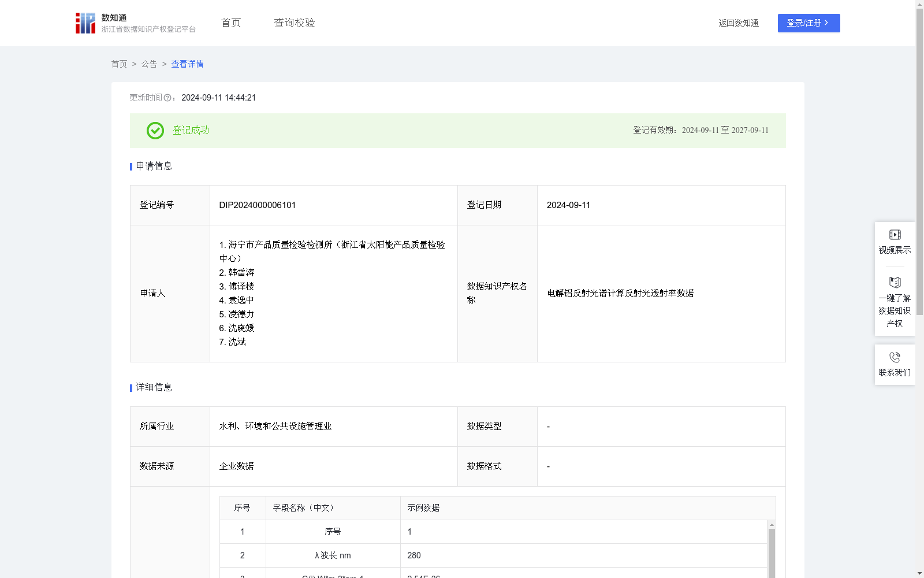Open the 查询校验 navigation menu item
Screen dimensions: 924x578
pos(295,23)
